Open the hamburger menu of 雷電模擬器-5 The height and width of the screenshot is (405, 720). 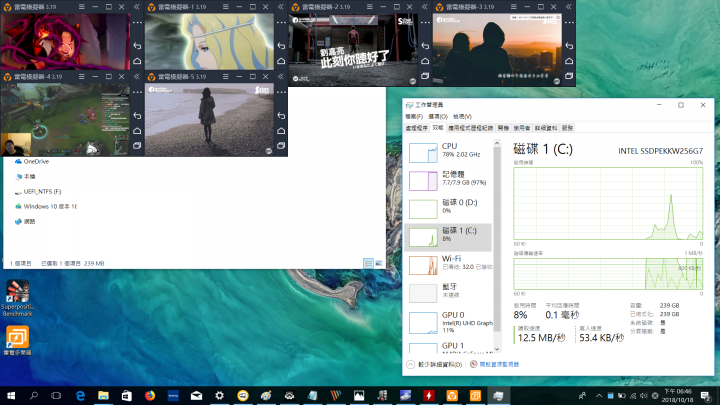click(225, 77)
